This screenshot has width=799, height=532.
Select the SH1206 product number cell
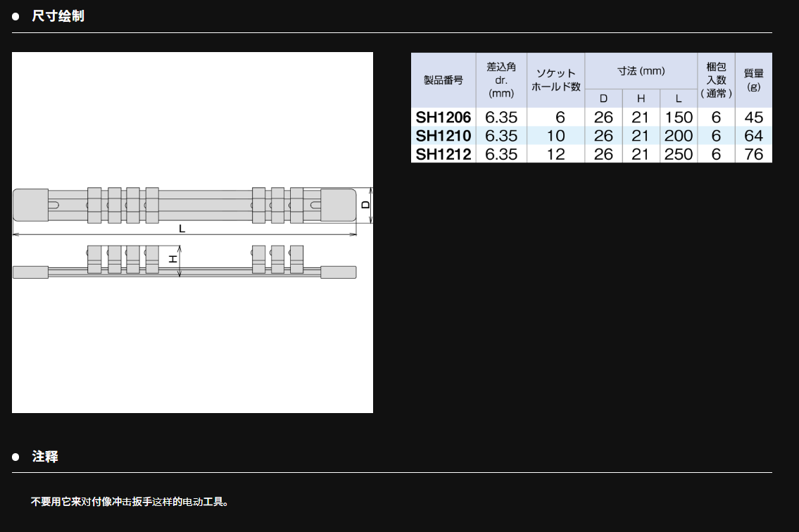(443, 118)
